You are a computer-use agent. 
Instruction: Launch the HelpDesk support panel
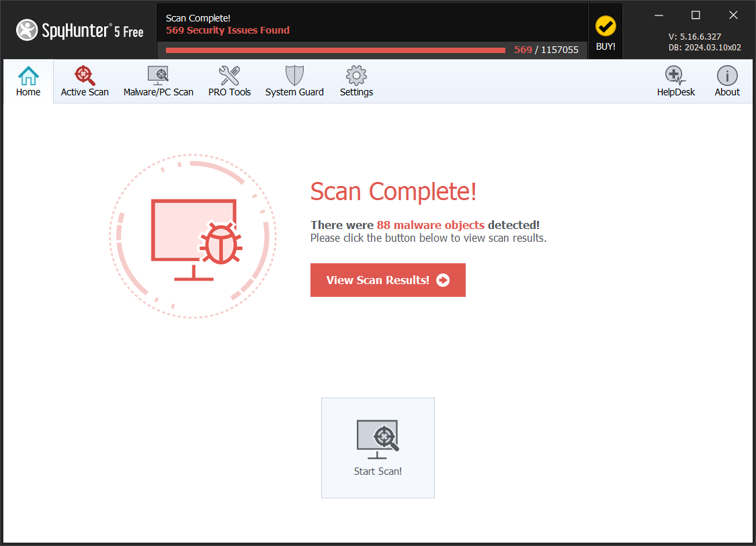pos(675,82)
